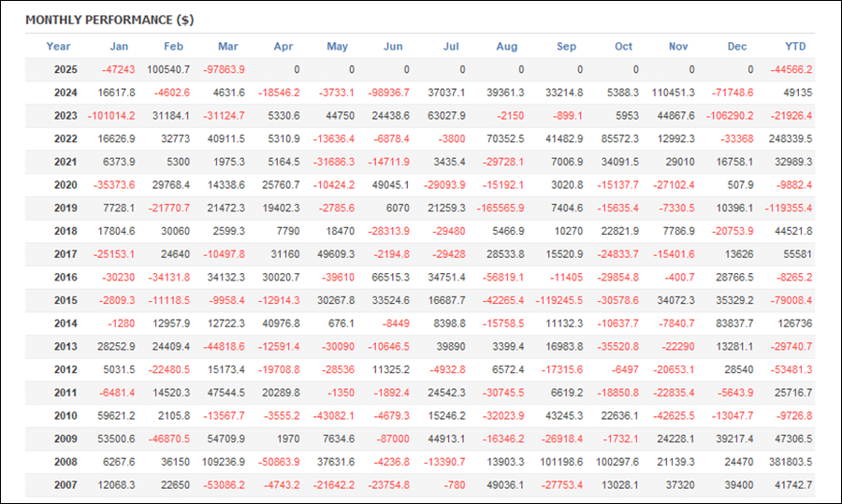
Task: Select the 2025 year row label
Action: tap(65, 70)
